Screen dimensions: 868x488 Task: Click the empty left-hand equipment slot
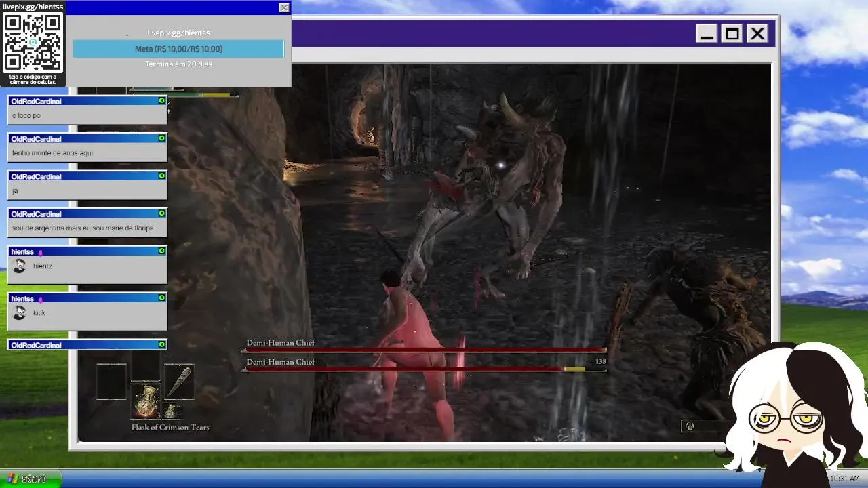pos(111,382)
